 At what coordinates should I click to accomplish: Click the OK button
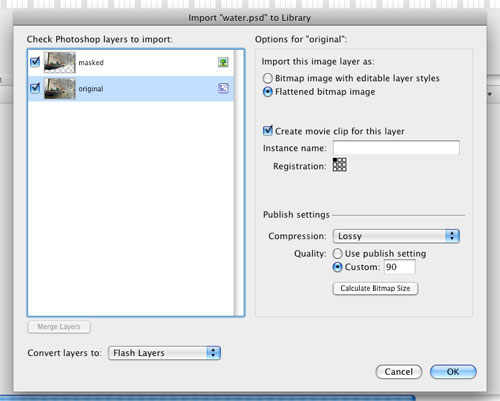click(x=453, y=372)
